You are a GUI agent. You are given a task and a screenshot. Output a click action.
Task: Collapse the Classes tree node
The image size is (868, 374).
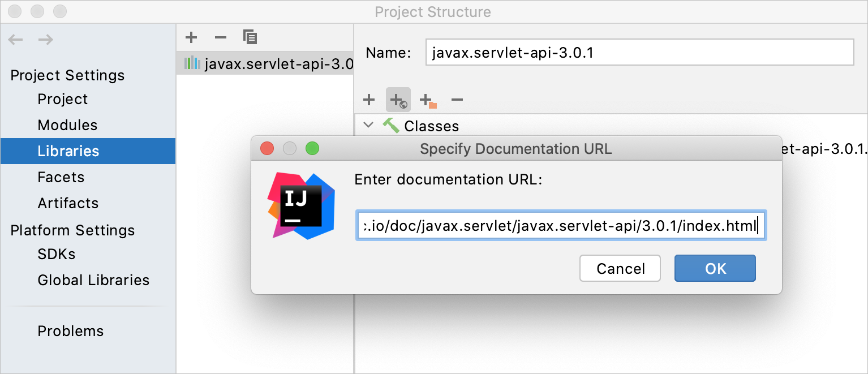tap(369, 125)
